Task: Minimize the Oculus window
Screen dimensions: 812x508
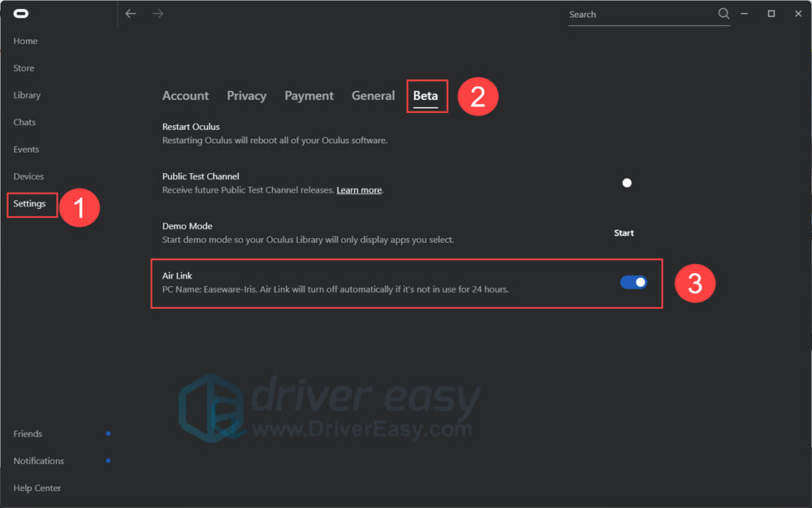Action: (747, 14)
